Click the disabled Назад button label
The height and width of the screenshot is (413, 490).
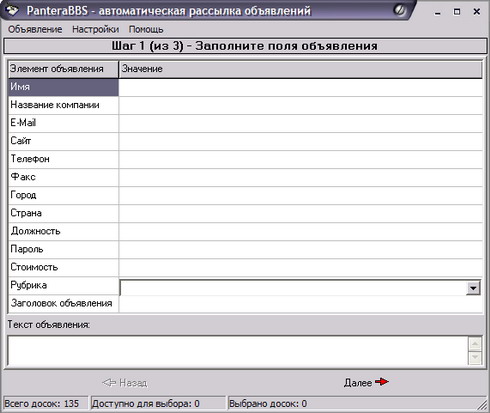pyautogui.click(x=133, y=383)
